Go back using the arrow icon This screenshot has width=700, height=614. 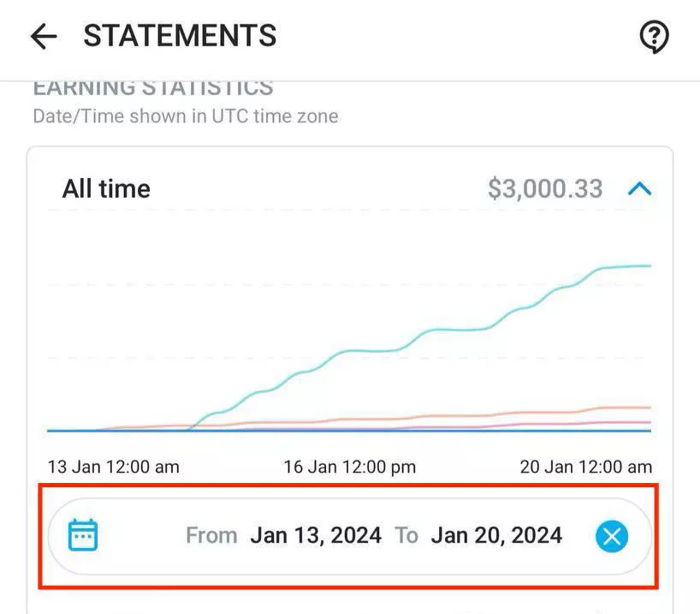tap(44, 36)
